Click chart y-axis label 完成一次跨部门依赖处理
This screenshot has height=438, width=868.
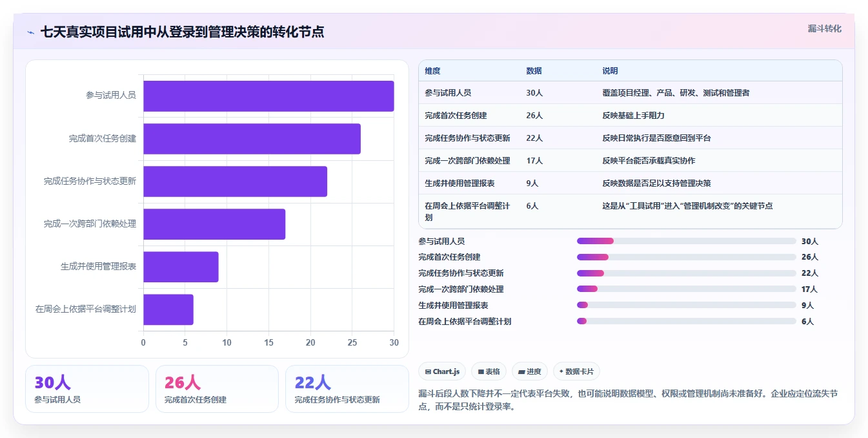90,224
